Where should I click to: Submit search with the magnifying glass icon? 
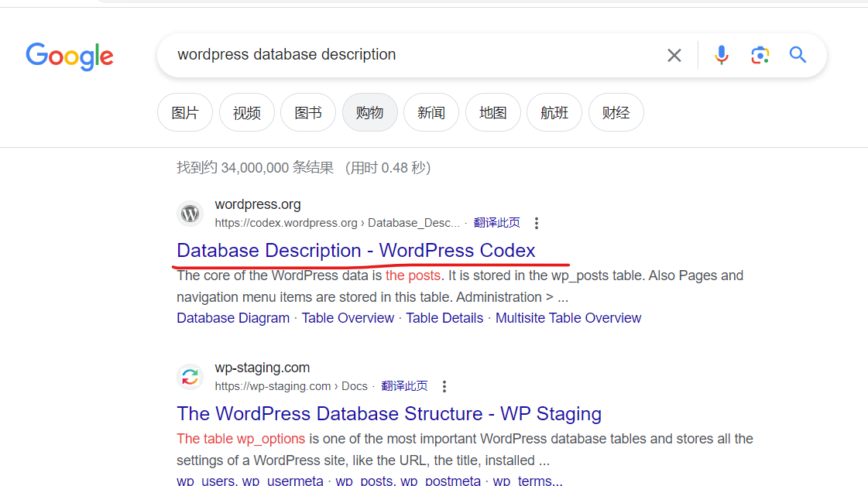[798, 55]
